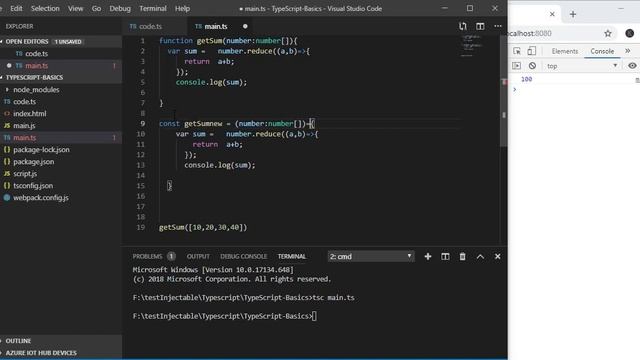Viewport: 640px width, 360px height.
Task: Open main.js in the explorer
Action: 24,125
